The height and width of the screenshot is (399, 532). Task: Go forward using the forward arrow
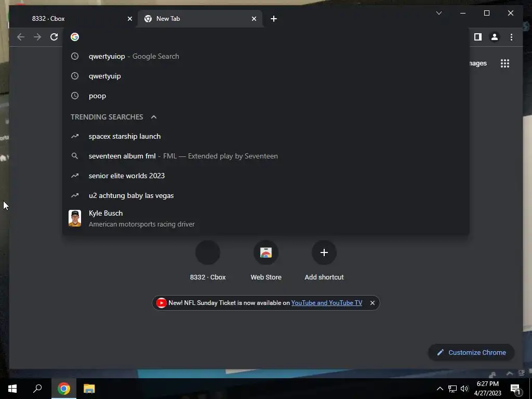pyautogui.click(x=37, y=37)
